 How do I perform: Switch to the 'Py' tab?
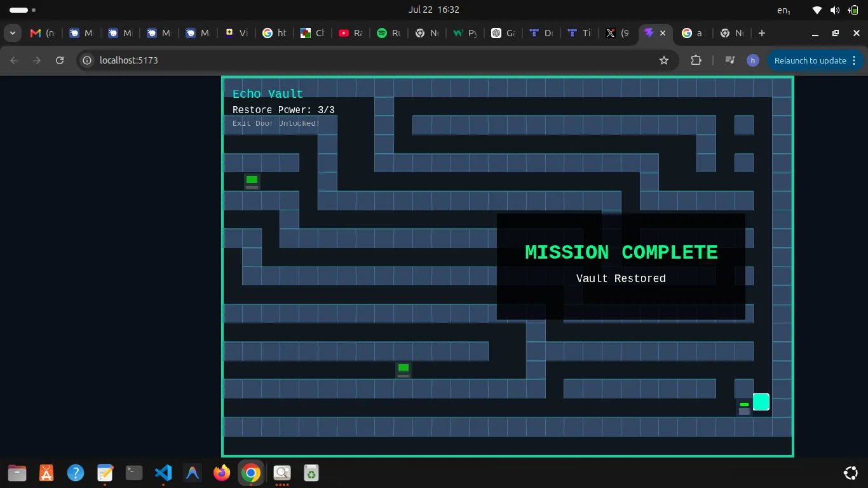point(465,33)
